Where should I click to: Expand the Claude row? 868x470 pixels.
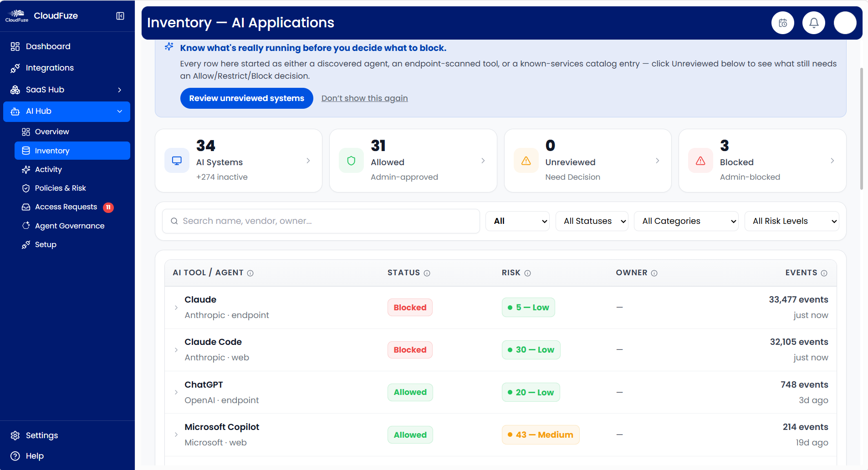pyautogui.click(x=176, y=308)
